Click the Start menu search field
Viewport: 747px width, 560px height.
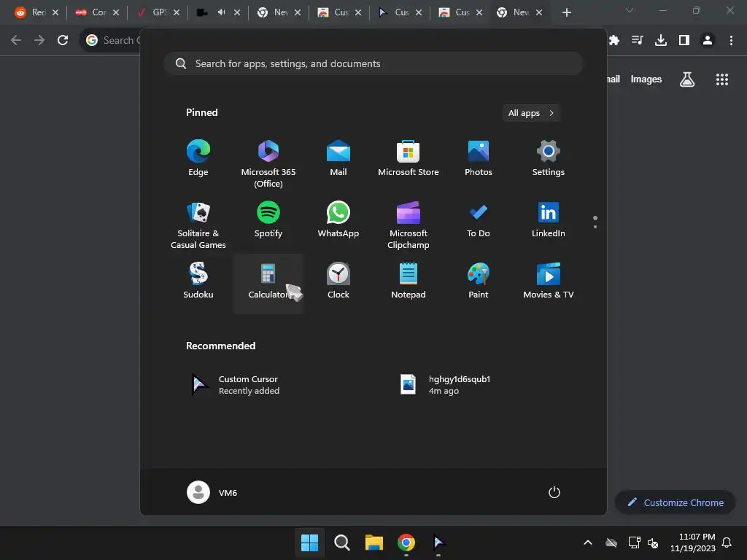(373, 63)
